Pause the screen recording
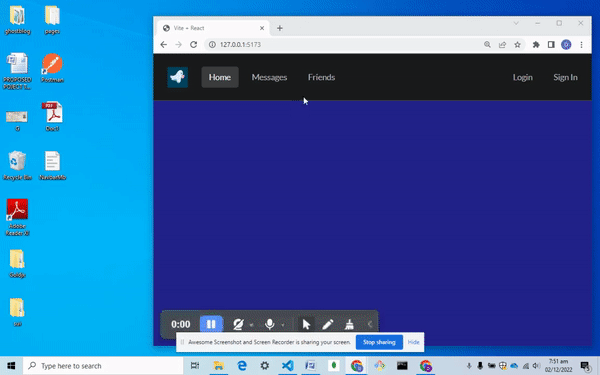This screenshot has height=375, width=600. [211, 324]
